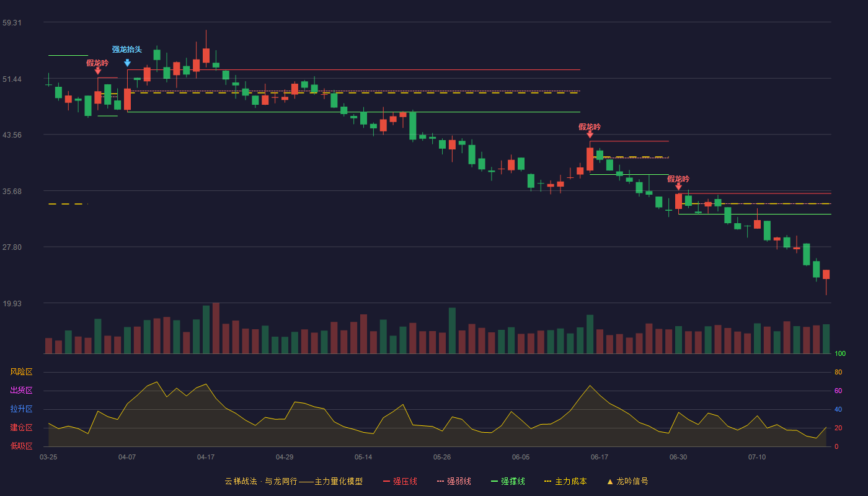The width and height of the screenshot is (868, 496).
Task: Click the 07-10 date axis label
Action: click(757, 457)
